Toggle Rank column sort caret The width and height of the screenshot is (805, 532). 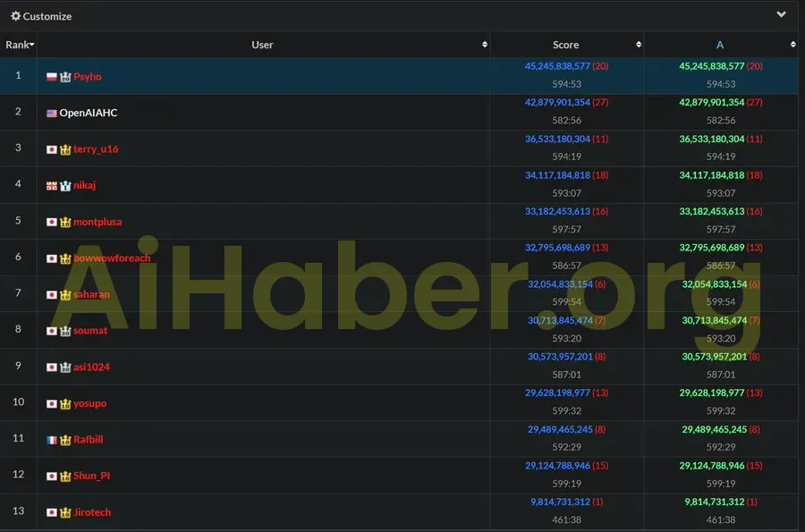tap(32, 45)
